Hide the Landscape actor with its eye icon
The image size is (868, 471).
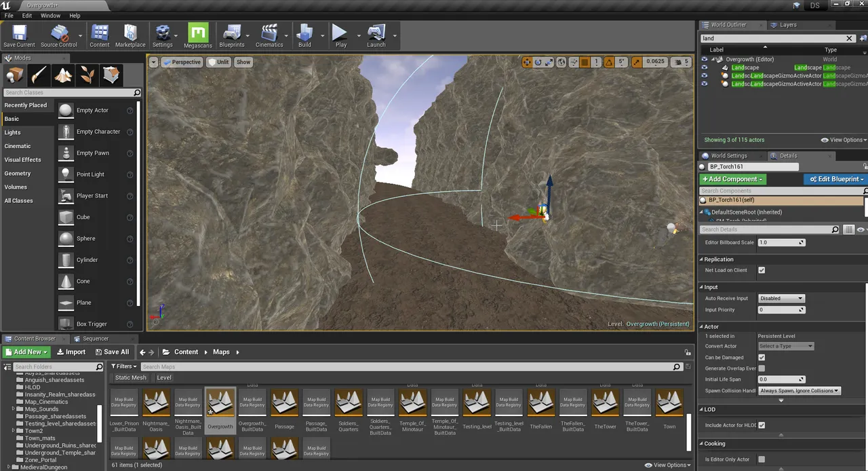[x=705, y=67]
